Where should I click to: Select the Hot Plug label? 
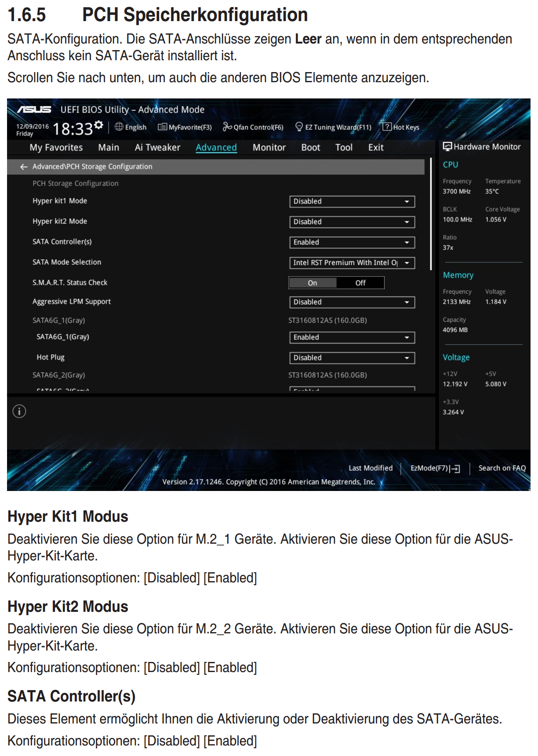pos(51,357)
